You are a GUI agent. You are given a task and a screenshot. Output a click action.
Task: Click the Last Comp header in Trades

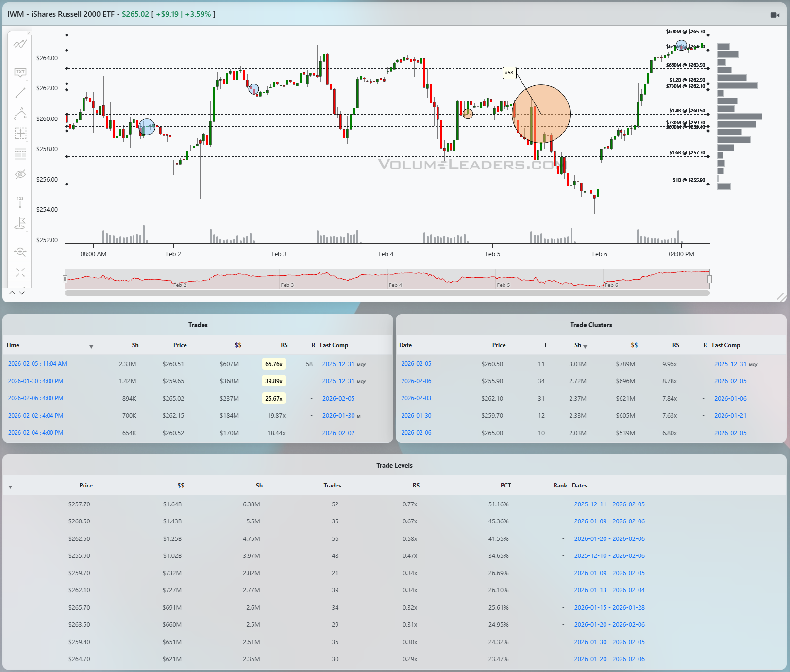coord(334,345)
